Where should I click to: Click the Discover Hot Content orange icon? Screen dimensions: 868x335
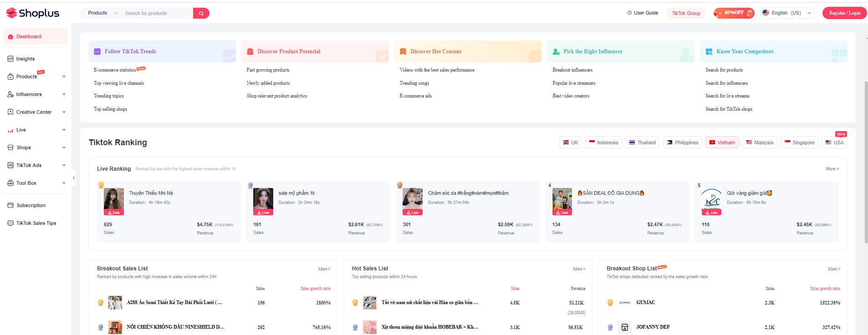click(403, 51)
